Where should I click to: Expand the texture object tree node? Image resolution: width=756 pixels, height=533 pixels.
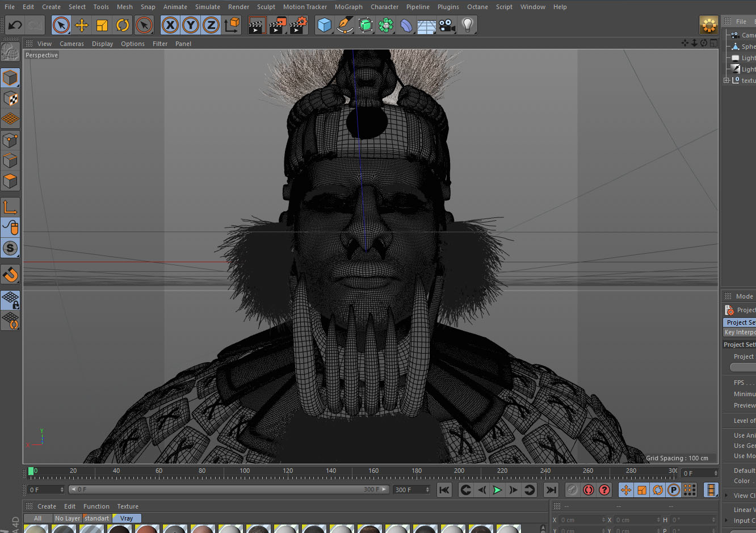point(726,81)
